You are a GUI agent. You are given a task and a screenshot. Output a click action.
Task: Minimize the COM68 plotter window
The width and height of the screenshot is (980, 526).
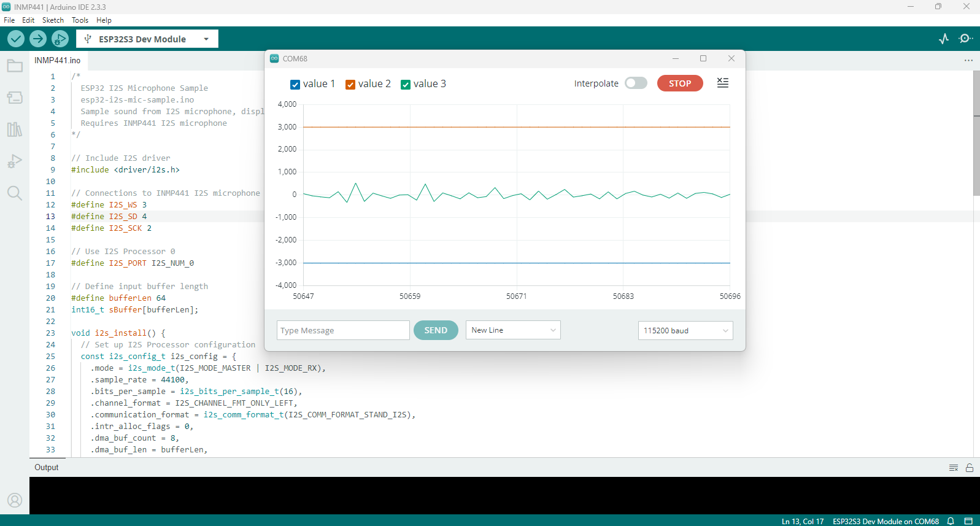(676, 58)
